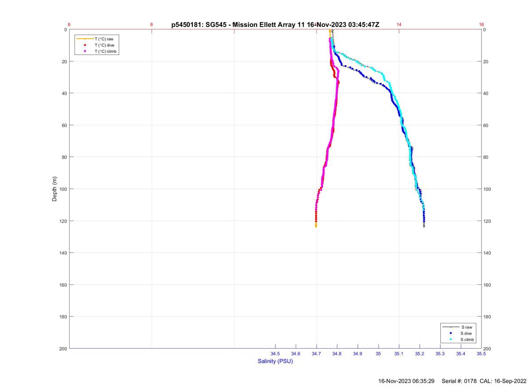The height and width of the screenshot is (392, 532).
Task: Click the 34.9 salinity tick label
Action: (x=358, y=353)
